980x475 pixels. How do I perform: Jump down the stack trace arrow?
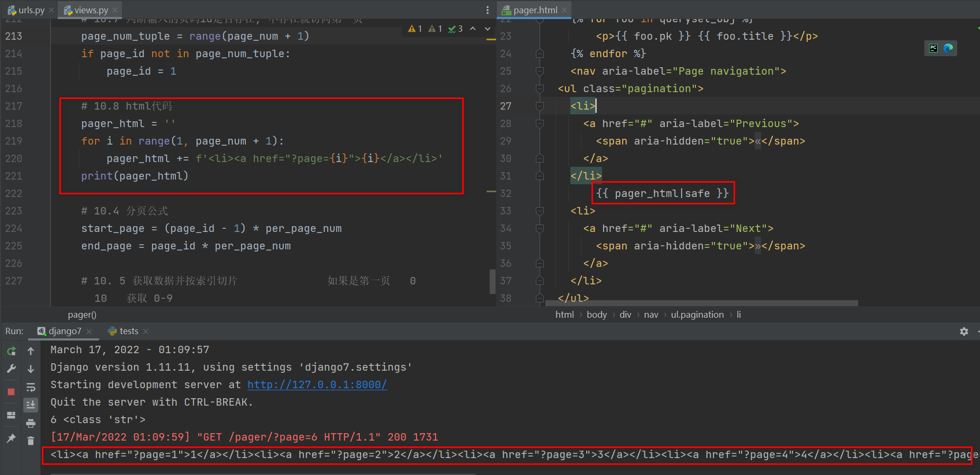pyautogui.click(x=31, y=369)
